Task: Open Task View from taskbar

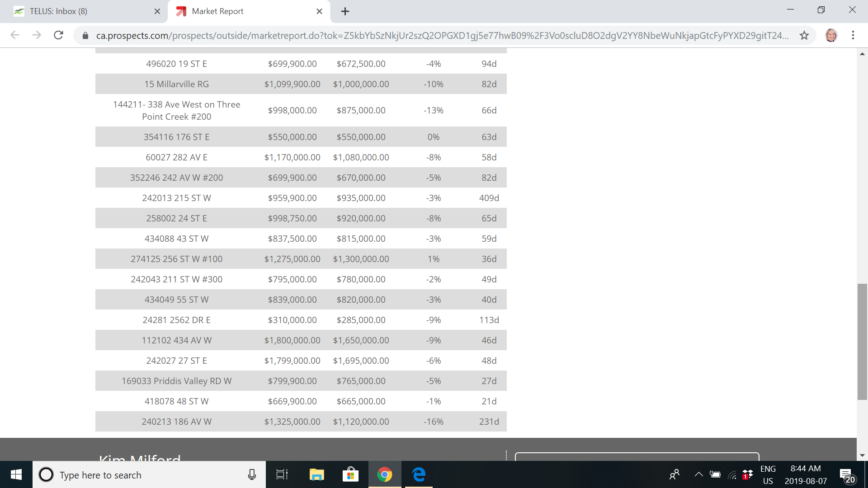Action: point(282,474)
